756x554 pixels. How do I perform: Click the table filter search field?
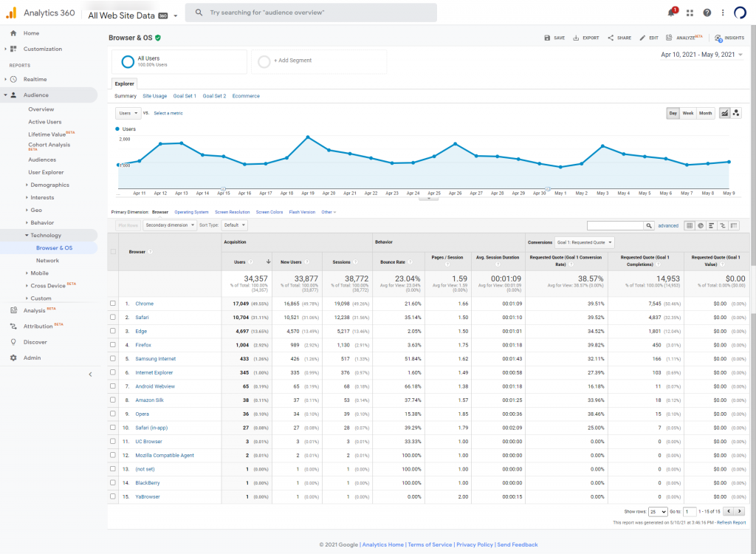click(x=615, y=225)
